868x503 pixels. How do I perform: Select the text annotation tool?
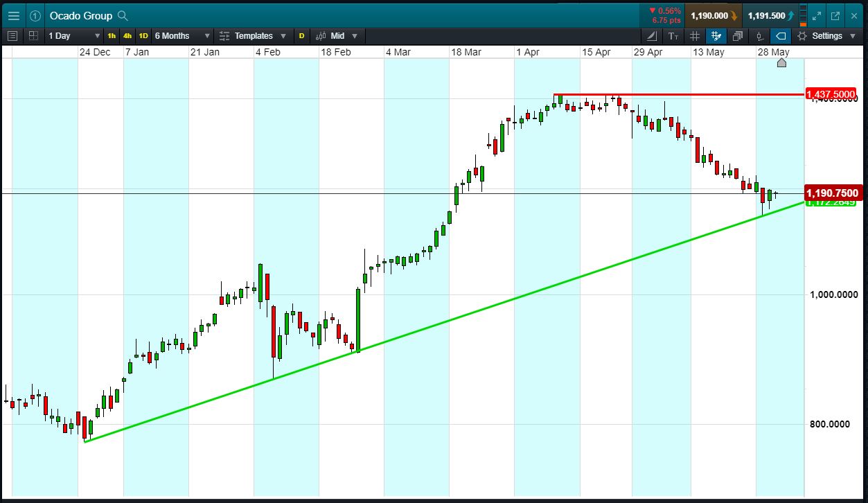click(x=673, y=35)
